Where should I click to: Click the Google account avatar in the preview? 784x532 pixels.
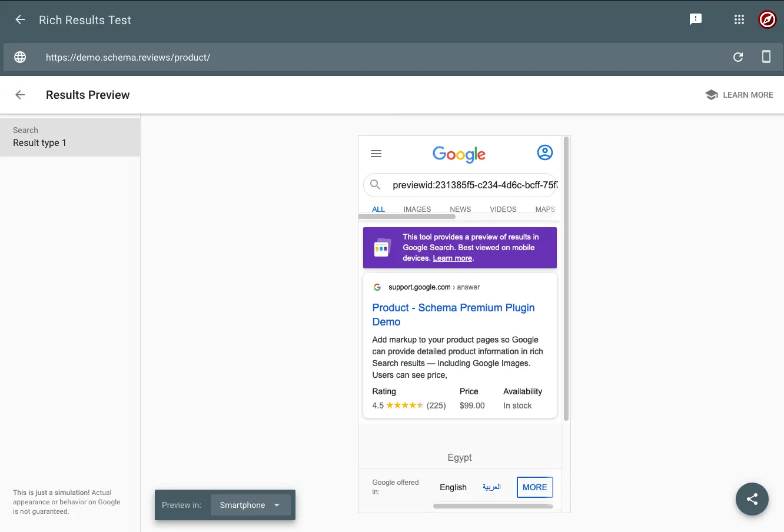click(x=545, y=152)
